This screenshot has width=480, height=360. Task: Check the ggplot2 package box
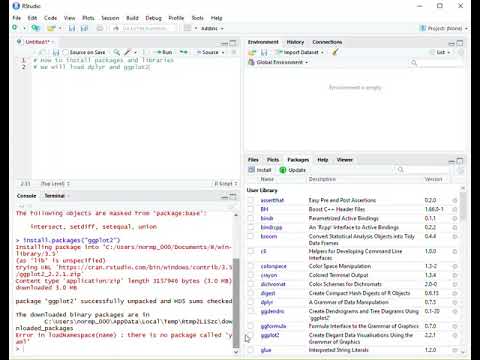click(251, 335)
